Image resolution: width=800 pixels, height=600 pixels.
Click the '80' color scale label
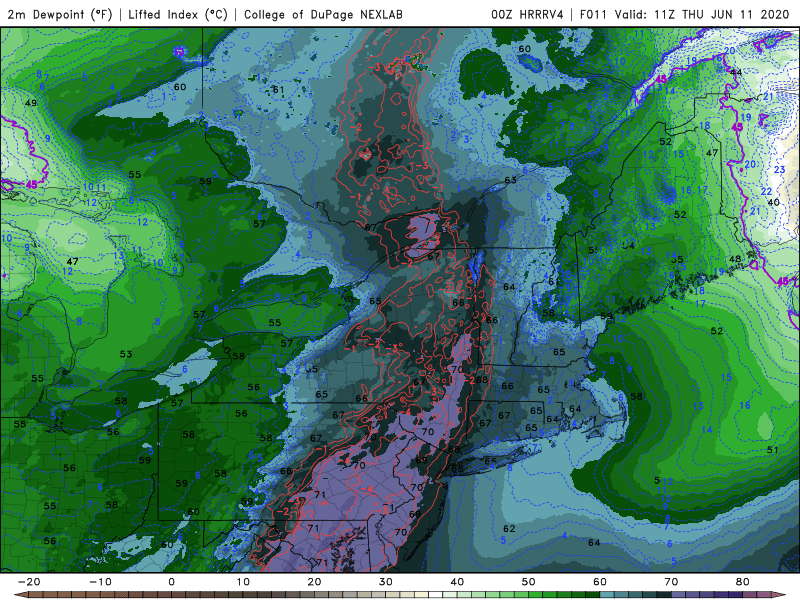743,582
